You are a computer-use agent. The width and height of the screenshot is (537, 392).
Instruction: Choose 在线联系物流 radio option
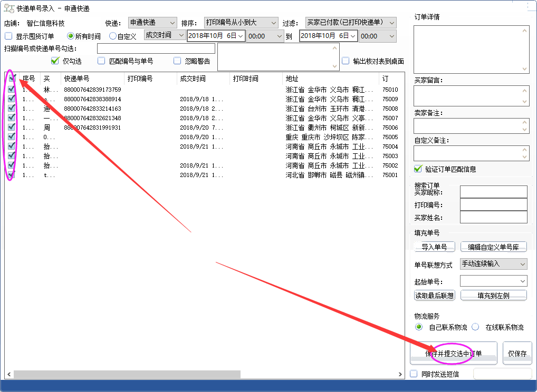click(475, 327)
